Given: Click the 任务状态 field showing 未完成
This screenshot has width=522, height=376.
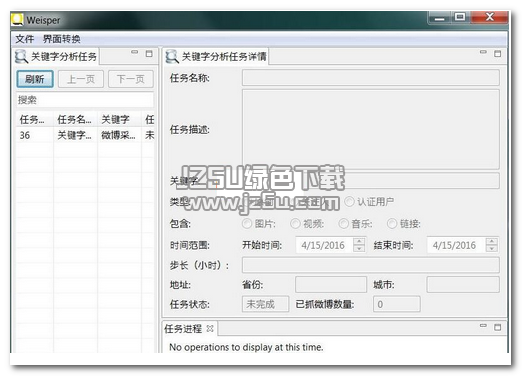Looking at the screenshot, I should (265, 304).
